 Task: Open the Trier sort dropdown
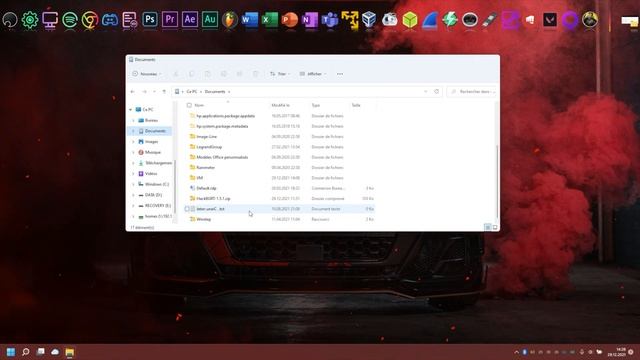coord(280,74)
